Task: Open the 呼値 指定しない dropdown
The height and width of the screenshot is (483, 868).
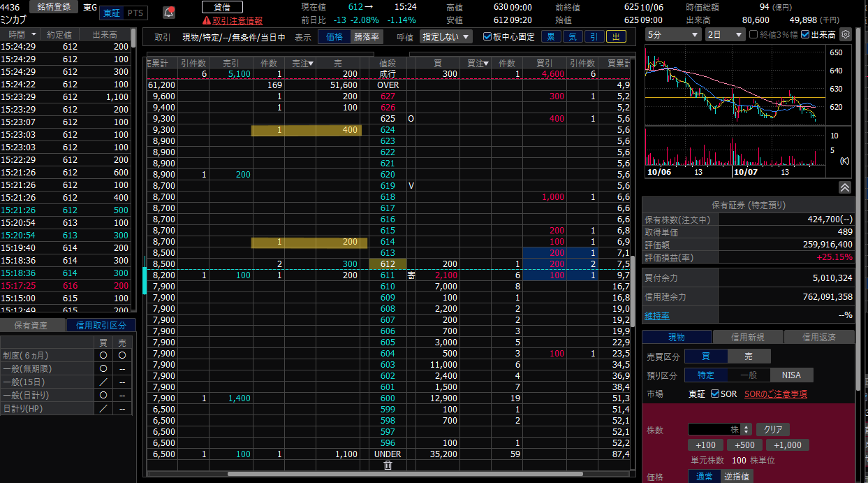Action: click(446, 37)
